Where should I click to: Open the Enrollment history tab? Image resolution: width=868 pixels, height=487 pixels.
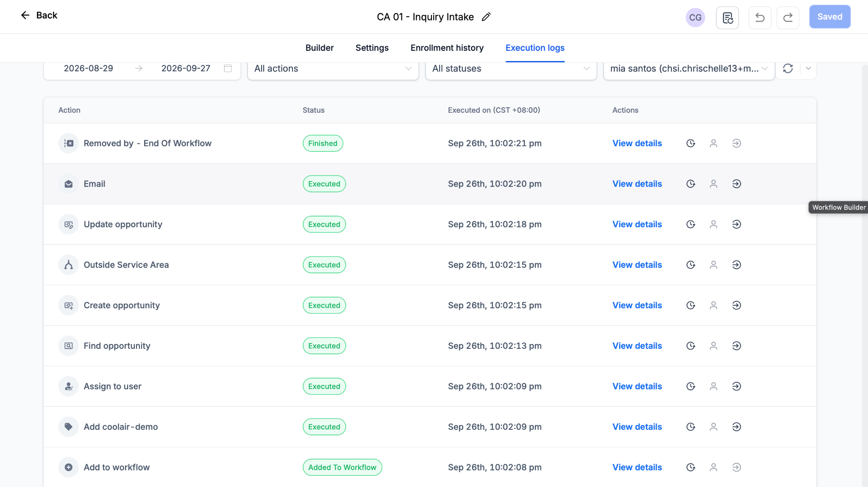pyautogui.click(x=447, y=48)
